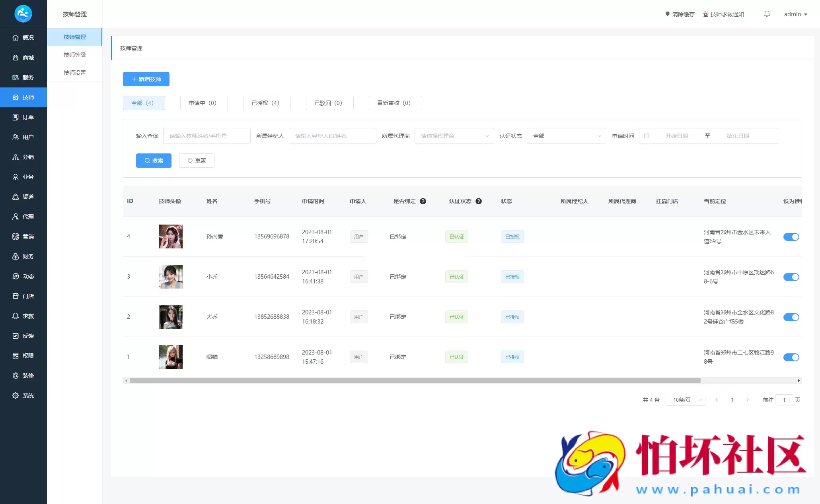Toggle recommend switch for 小乔
The height and width of the screenshot is (504, 820).
pyautogui.click(x=791, y=277)
